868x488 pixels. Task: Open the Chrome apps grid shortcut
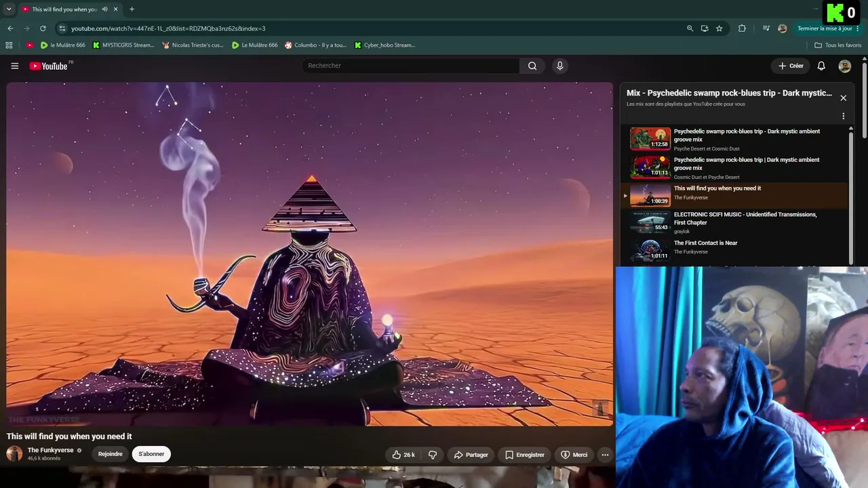pyautogui.click(x=9, y=45)
